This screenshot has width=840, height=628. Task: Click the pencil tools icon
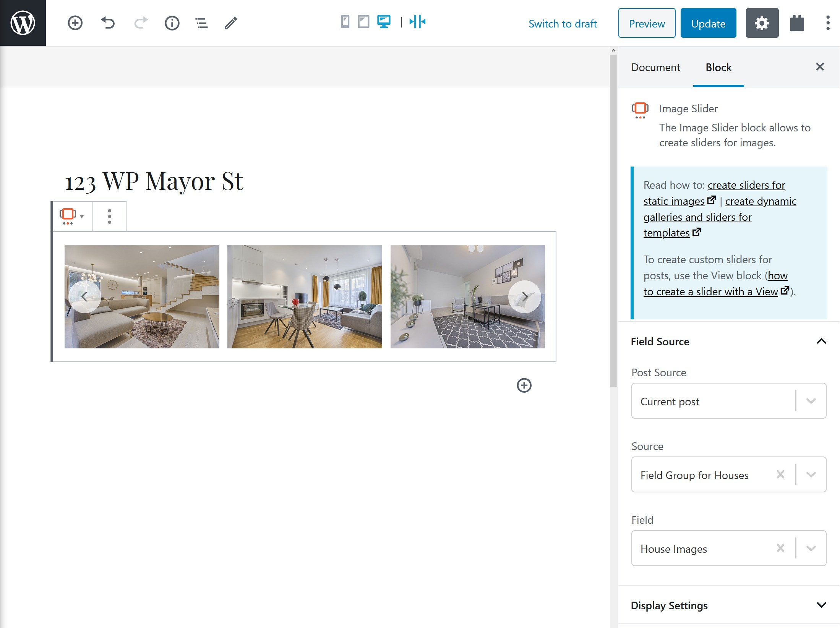coord(231,23)
